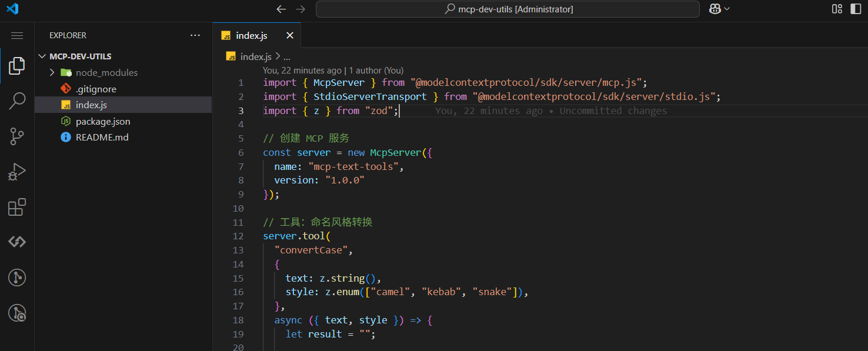The height and width of the screenshot is (351, 868).
Task: Open the hamburger application menu
Action: click(17, 36)
